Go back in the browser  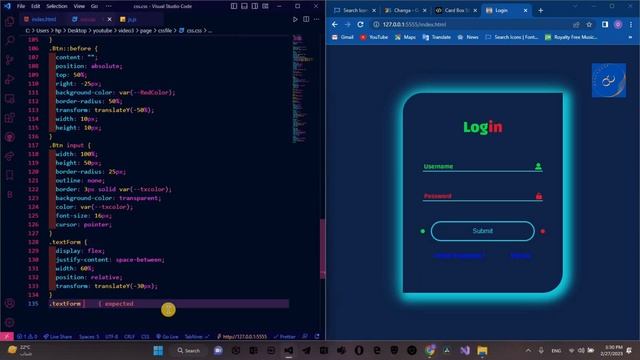335,24
